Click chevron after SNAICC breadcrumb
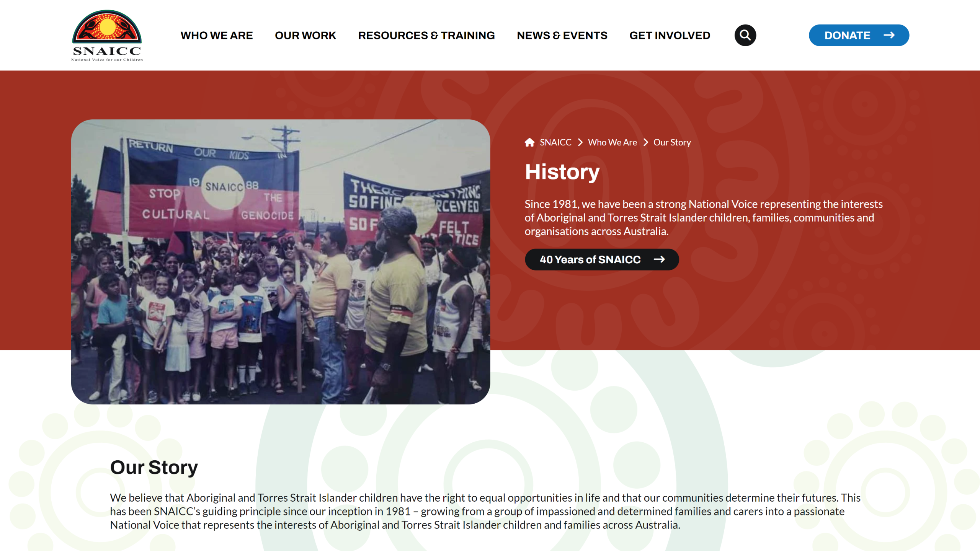 [580, 142]
